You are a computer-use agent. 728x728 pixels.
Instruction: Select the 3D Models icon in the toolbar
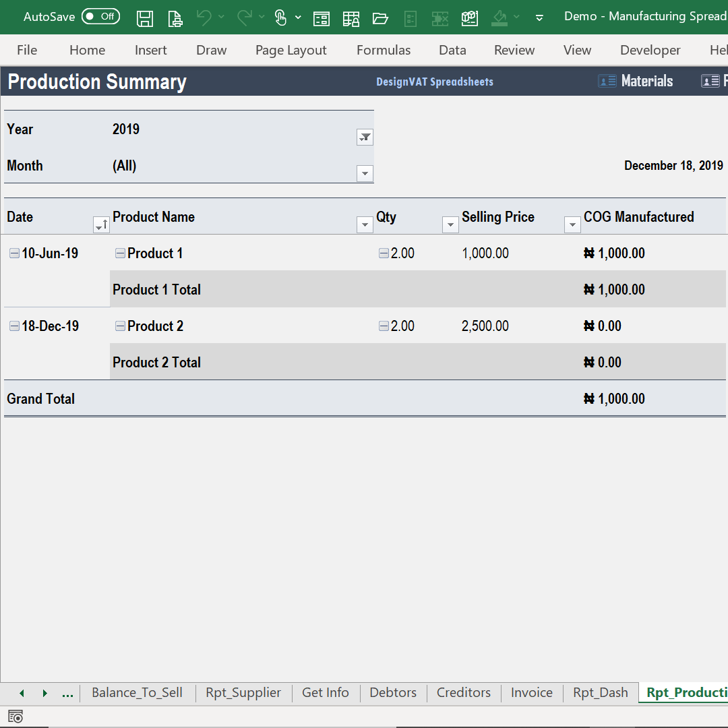coord(470,18)
